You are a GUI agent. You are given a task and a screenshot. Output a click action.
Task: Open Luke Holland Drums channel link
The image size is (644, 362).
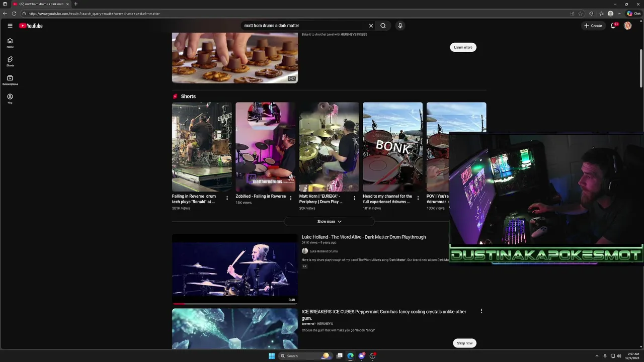(324, 251)
